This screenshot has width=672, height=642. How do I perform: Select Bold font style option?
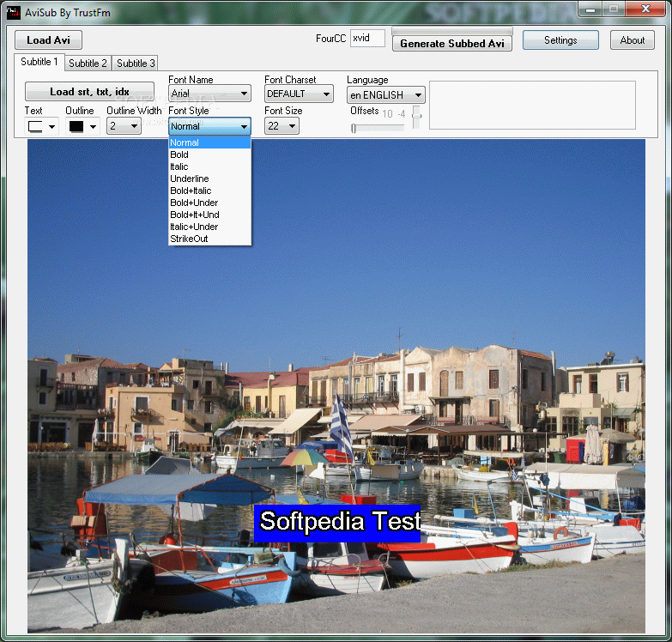(209, 154)
